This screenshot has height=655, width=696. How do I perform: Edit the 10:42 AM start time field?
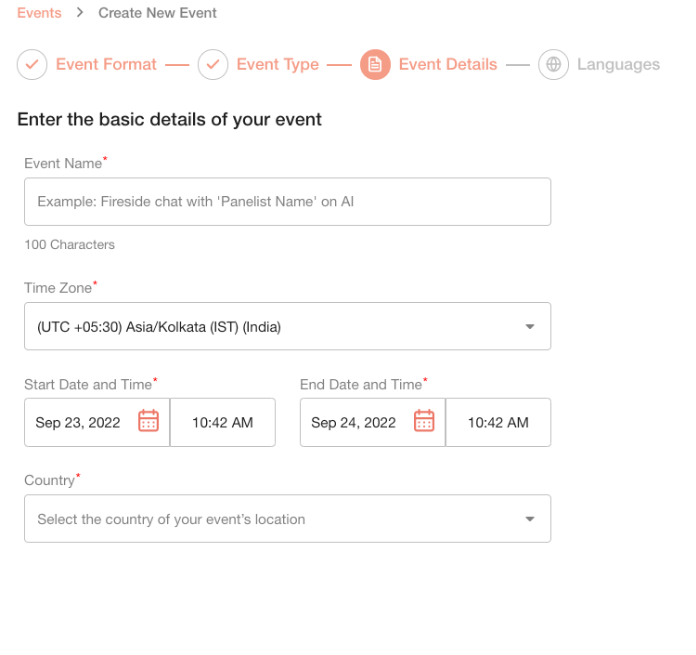coord(222,422)
